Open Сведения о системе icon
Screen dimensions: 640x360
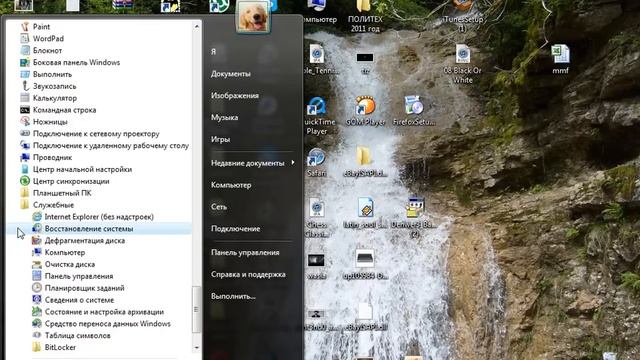tap(37, 299)
